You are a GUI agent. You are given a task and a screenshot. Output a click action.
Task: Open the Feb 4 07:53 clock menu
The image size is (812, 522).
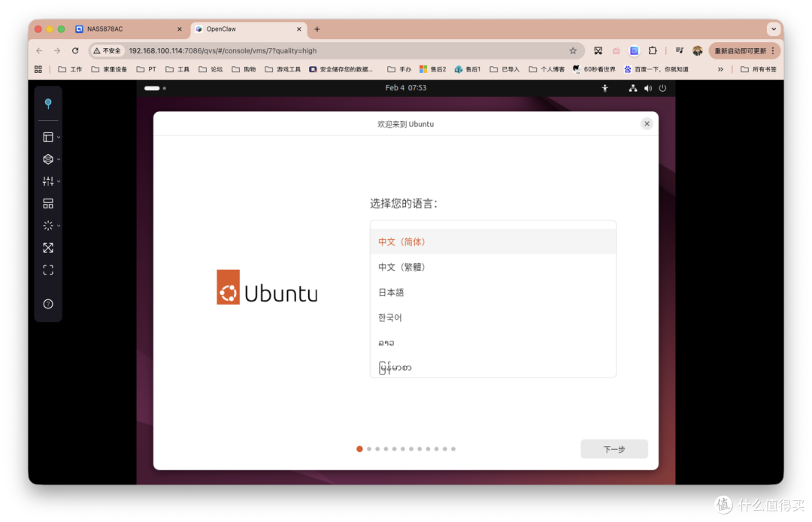point(406,88)
